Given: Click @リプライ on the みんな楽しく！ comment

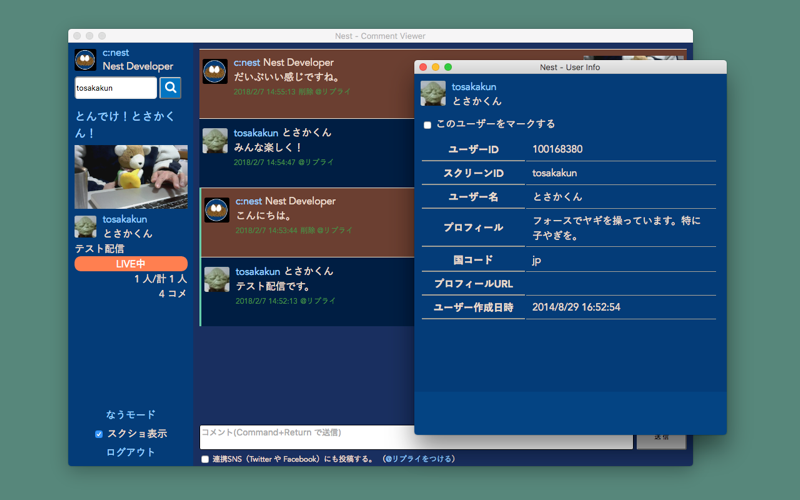Looking at the screenshot, I should pyautogui.click(x=316, y=162).
